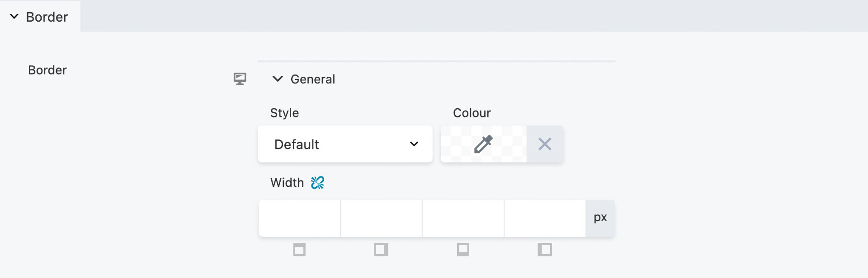The width and height of the screenshot is (868, 278).
Task: Pick a colour with the eyedropper
Action: (483, 144)
